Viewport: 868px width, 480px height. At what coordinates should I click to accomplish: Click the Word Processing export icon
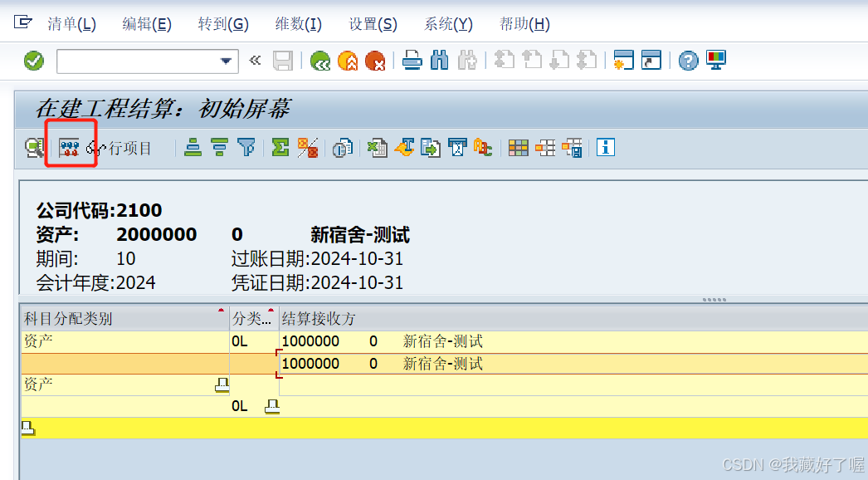404,148
